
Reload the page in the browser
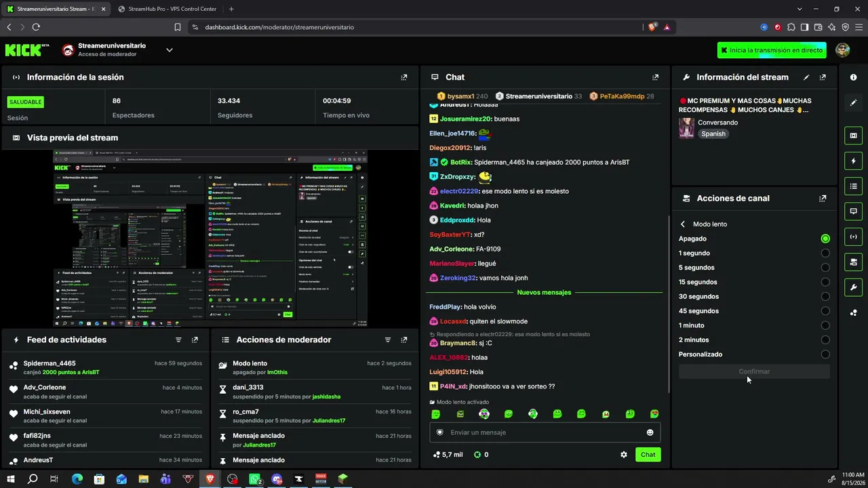point(36,27)
